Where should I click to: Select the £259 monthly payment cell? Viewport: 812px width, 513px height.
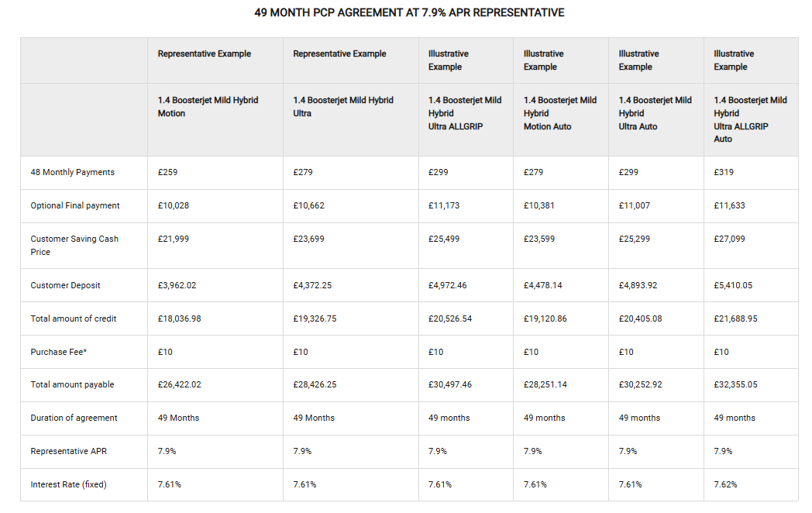(x=167, y=172)
